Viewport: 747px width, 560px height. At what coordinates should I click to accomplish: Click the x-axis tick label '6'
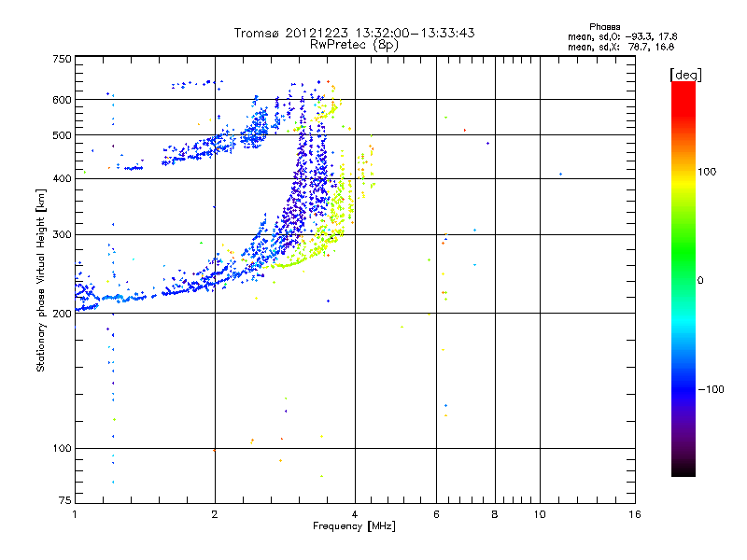coord(436,514)
